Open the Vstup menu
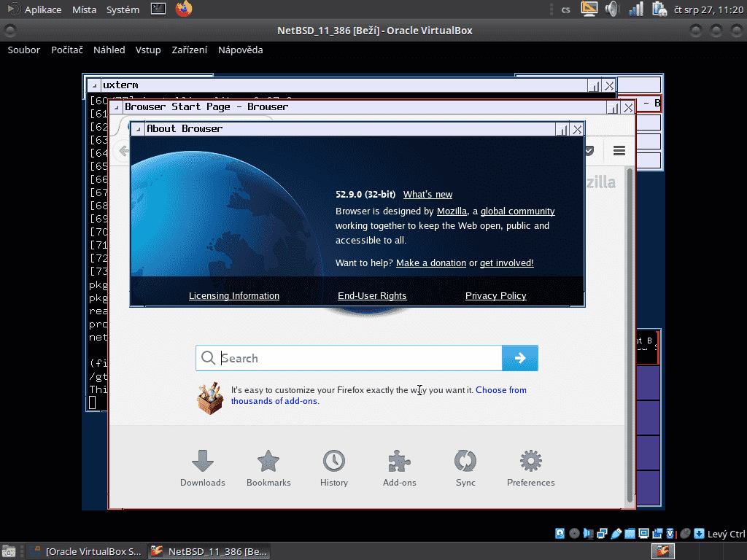 pyautogui.click(x=148, y=50)
